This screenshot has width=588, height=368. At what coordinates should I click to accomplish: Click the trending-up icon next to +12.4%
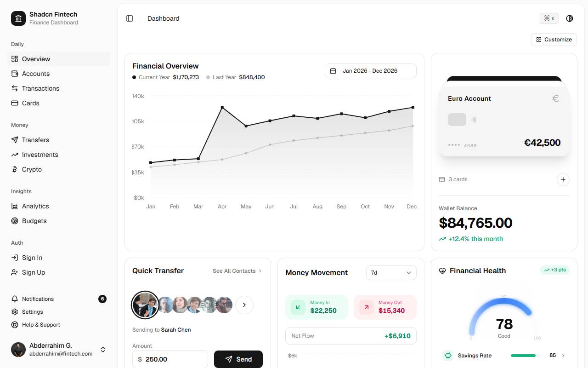click(442, 239)
